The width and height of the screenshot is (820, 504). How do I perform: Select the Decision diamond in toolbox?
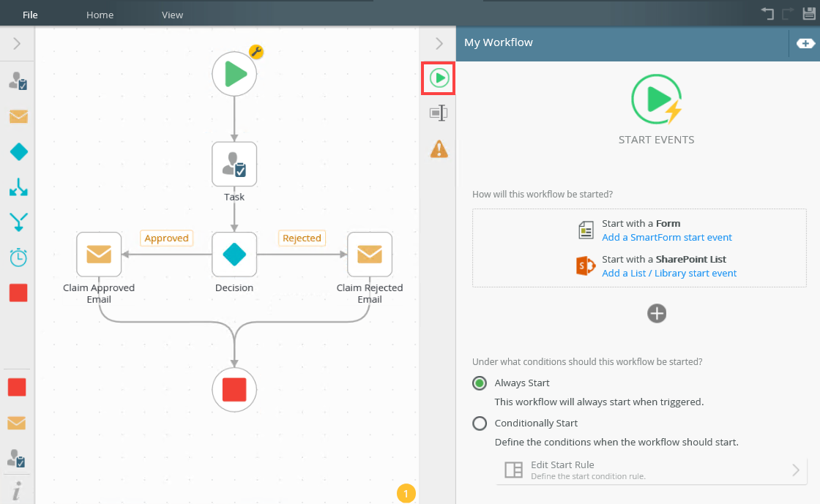[18, 151]
